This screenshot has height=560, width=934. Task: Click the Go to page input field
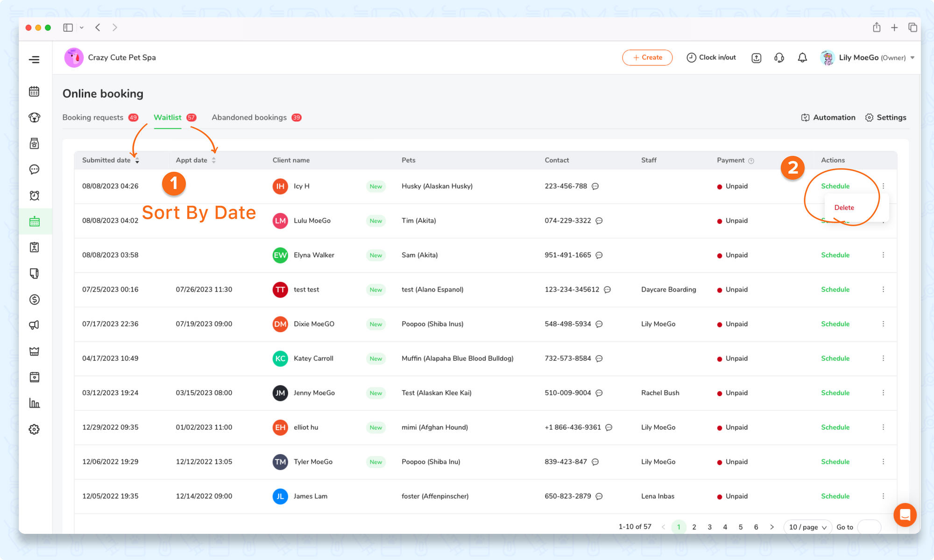[x=869, y=527]
